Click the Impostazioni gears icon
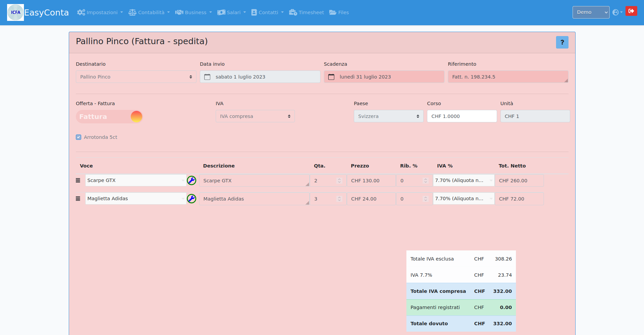The height and width of the screenshot is (335, 644). [81, 12]
